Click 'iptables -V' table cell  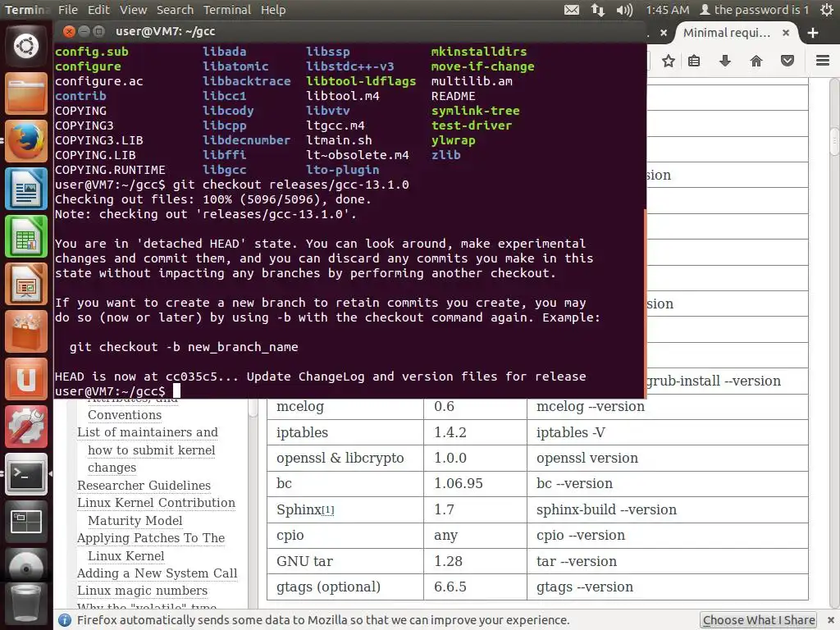click(x=668, y=432)
